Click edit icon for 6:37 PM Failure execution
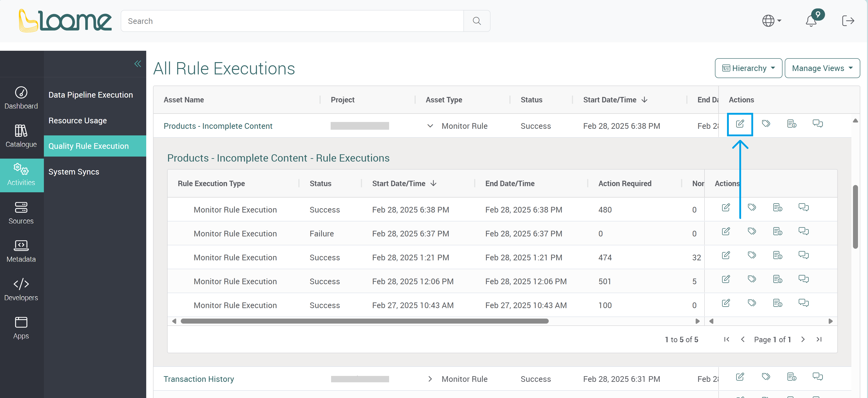The width and height of the screenshot is (868, 398). pyautogui.click(x=726, y=231)
